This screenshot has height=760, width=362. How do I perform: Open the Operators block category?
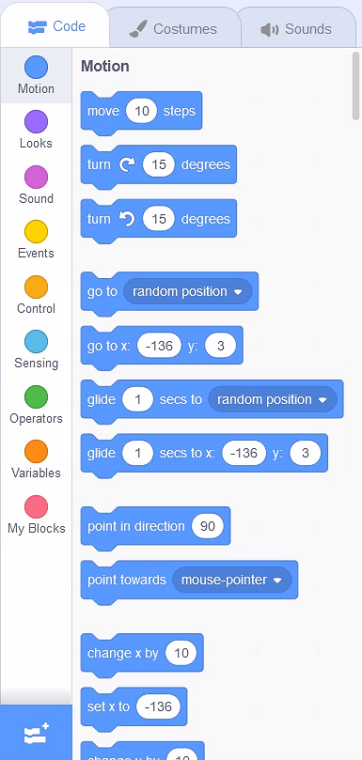pos(36,405)
